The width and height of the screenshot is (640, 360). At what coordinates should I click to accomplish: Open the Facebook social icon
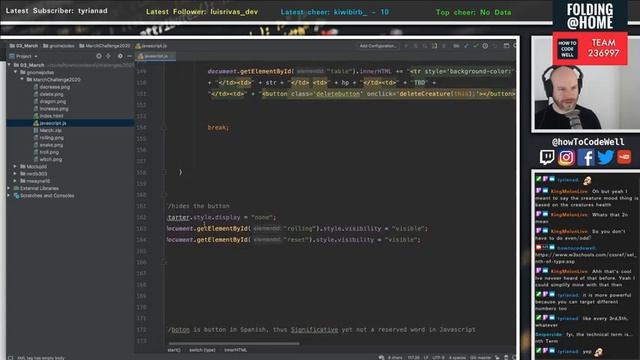[x=586, y=157]
